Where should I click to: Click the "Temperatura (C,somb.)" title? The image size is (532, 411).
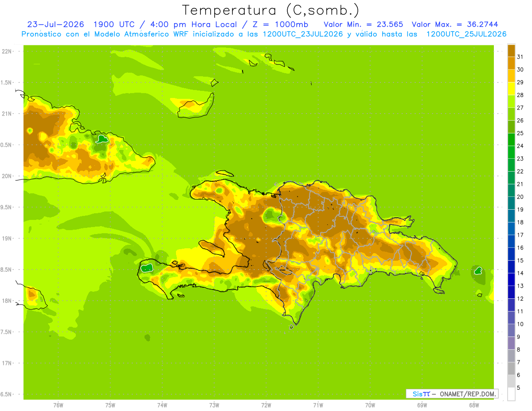271,11
